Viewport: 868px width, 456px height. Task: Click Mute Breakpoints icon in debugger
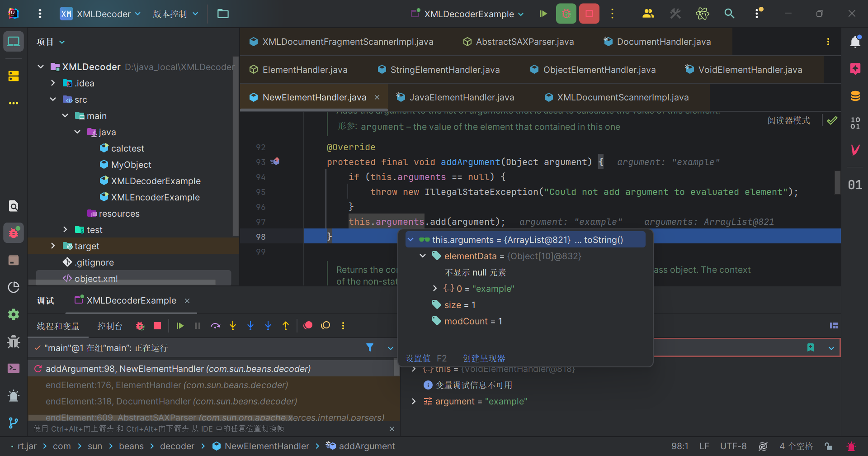pos(325,325)
